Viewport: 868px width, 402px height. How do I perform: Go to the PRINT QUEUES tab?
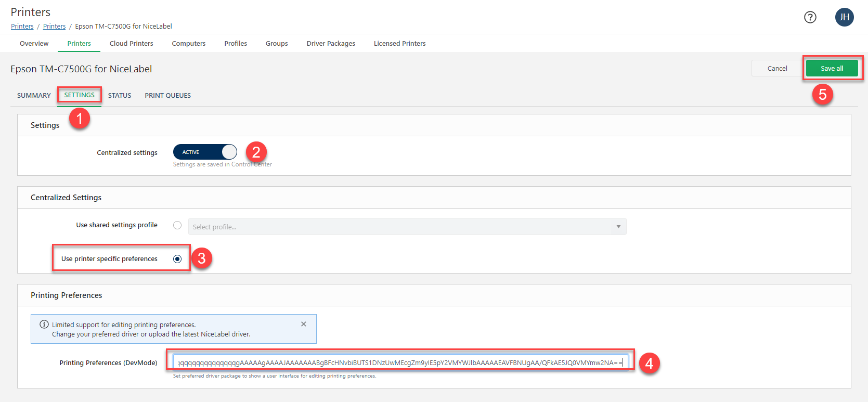167,96
